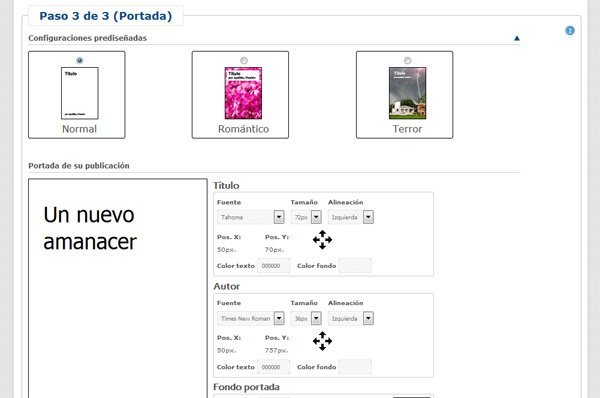
Task: Click the Título Color texto field
Action: click(x=273, y=266)
